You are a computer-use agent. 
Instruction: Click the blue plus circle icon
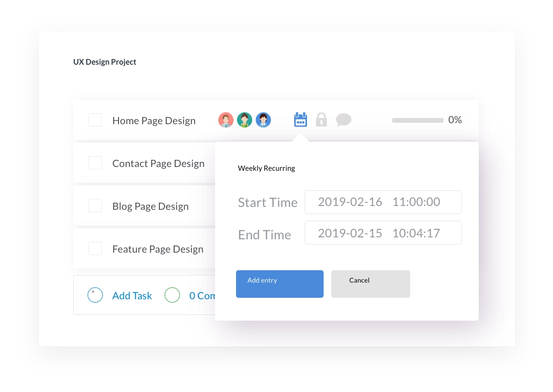95,295
